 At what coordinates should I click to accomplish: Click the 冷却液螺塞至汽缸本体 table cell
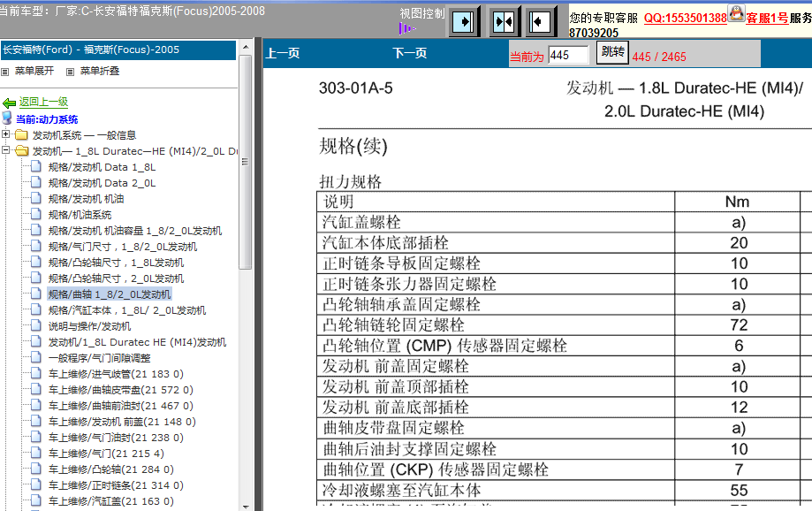496,490
